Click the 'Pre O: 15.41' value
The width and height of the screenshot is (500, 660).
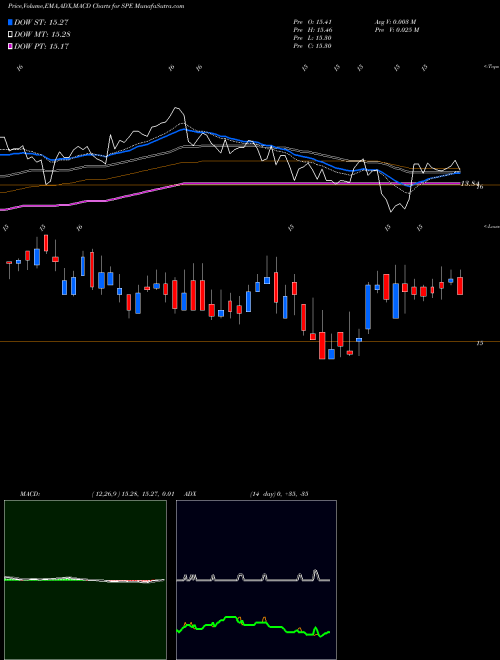pyautogui.click(x=312, y=22)
